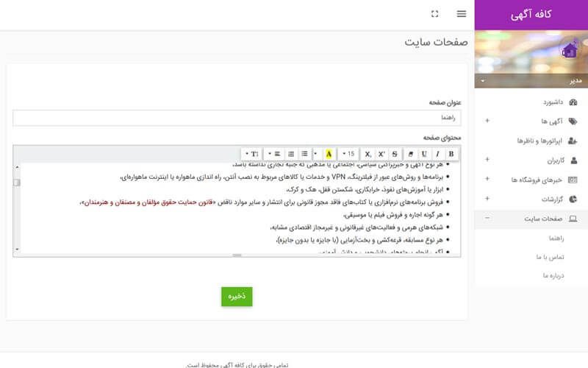
Task: Apply underline formatting in the editor toolbar
Action: coord(424,154)
